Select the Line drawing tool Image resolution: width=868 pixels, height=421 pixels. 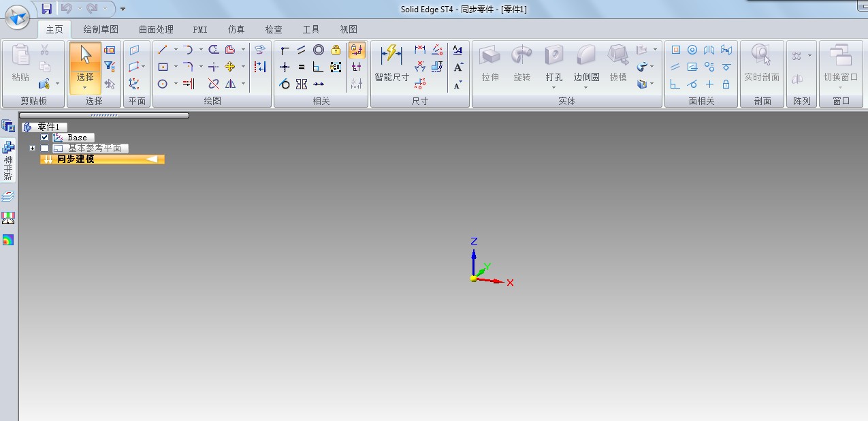pos(163,50)
